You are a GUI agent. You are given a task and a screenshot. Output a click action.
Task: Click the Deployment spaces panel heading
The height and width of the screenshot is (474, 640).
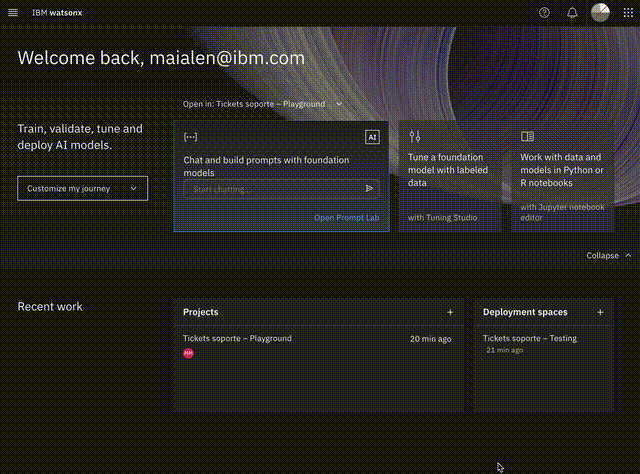[x=525, y=312]
